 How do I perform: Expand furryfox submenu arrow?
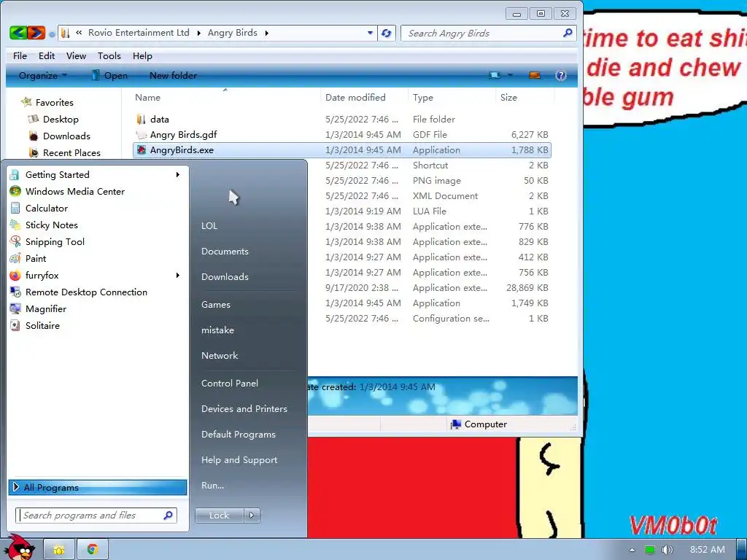coord(178,275)
